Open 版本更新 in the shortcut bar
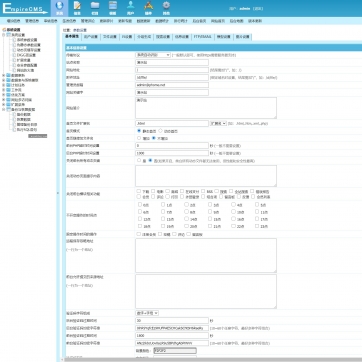 point(255,21)
